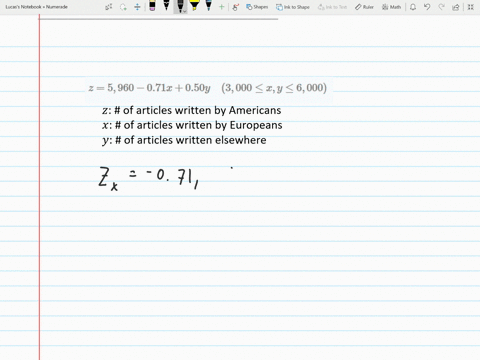This screenshot has width=480, height=360.
Task: Toggle draw with touch mode
Action: tap(236, 7)
